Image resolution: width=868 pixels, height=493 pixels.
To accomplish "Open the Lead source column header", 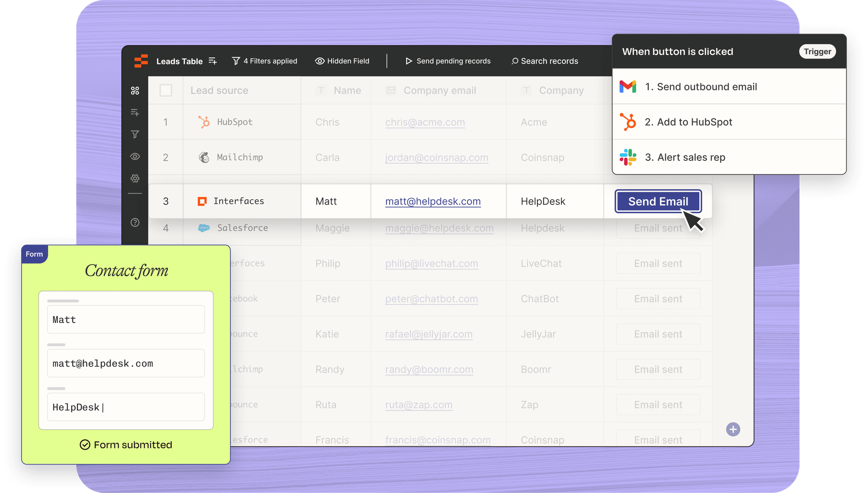I will pos(220,90).
